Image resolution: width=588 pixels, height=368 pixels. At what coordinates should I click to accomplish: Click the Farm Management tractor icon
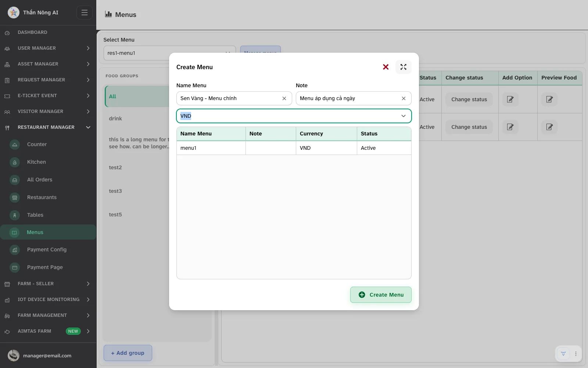coord(7,316)
